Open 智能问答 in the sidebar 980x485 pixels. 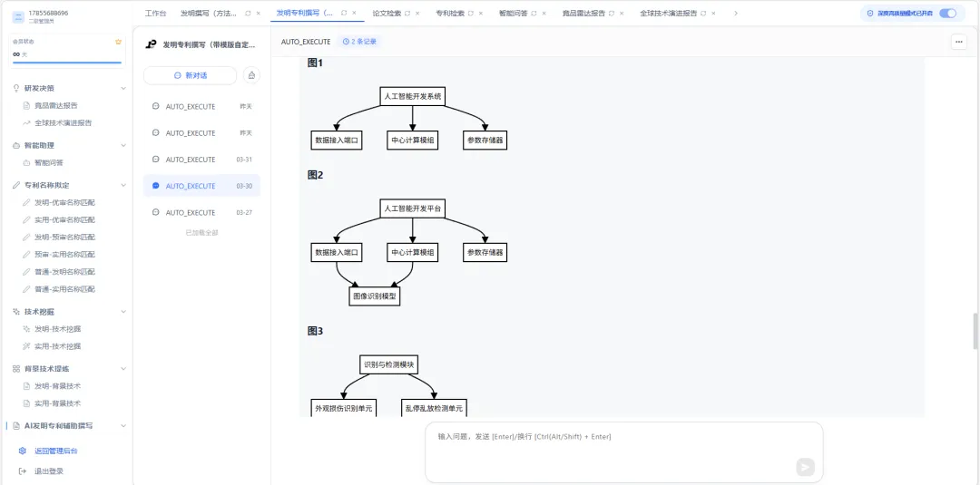point(49,163)
